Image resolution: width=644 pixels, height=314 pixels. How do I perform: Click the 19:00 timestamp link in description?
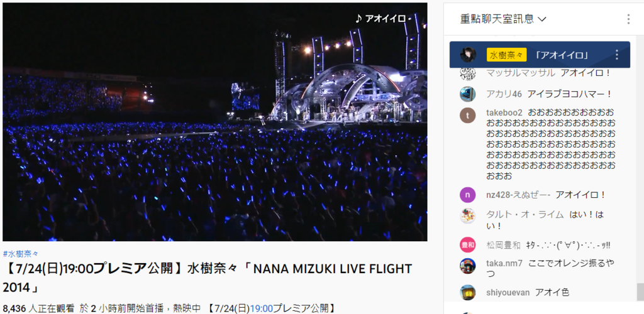[x=262, y=308]
